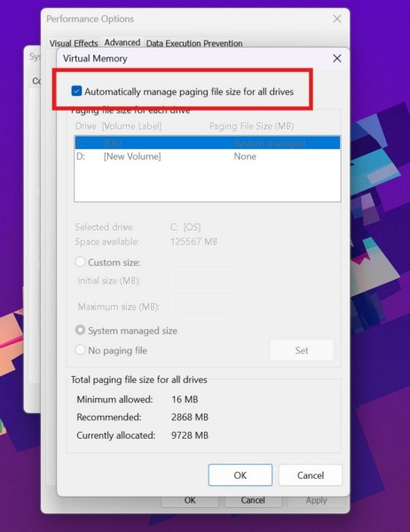
Task: Uncheck Automatically manage paging file size checkbox
Action: click(76, 91)
